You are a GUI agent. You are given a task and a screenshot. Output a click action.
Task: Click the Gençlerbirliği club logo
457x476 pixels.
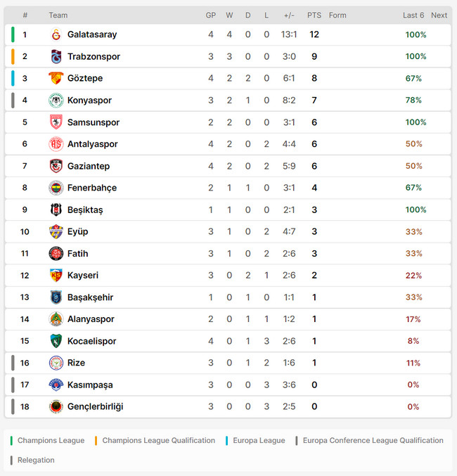pos(56,406)
